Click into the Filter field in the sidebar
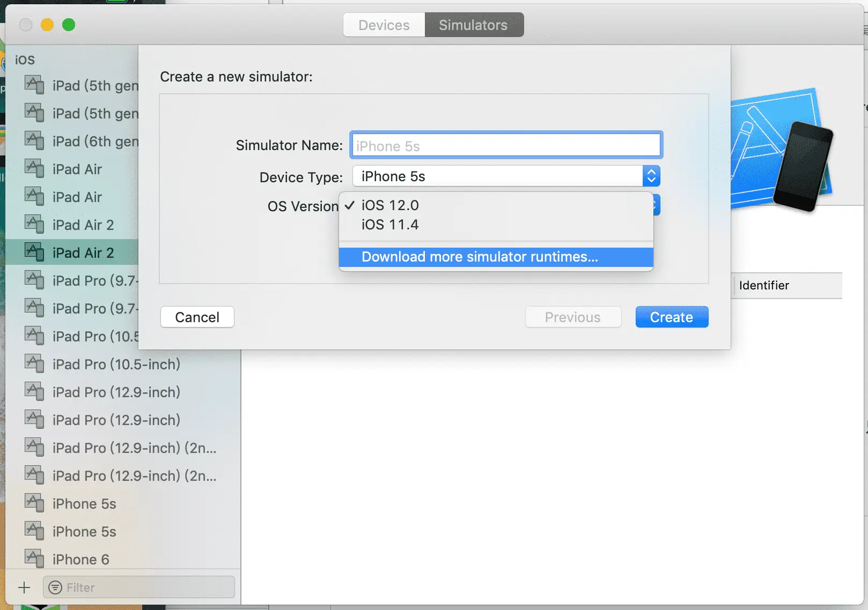The image size is (868, 610). (x=139, y=587)
